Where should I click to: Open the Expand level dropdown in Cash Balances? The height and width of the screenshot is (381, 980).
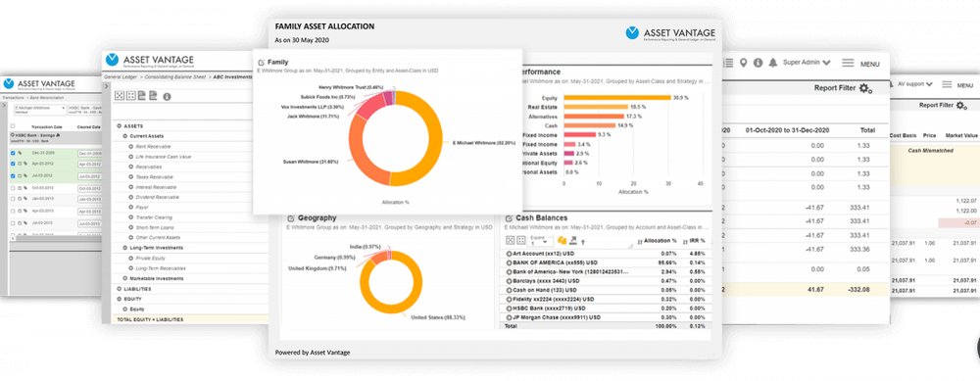click(x=540, y=242)
